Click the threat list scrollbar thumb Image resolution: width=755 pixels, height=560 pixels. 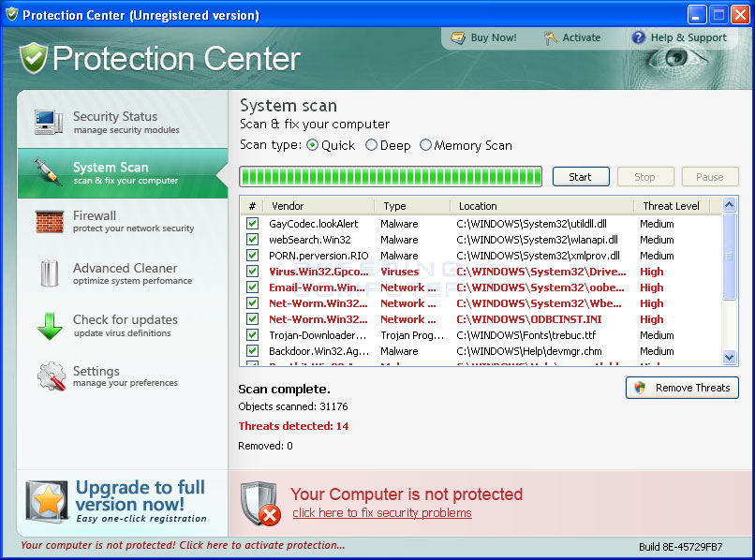(729, 257)
